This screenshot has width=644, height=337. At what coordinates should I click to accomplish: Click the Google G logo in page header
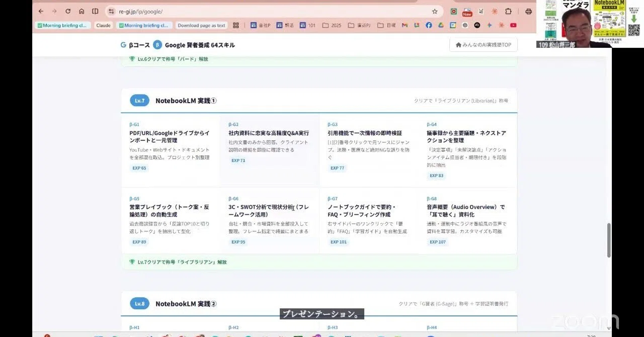point(123,45)
